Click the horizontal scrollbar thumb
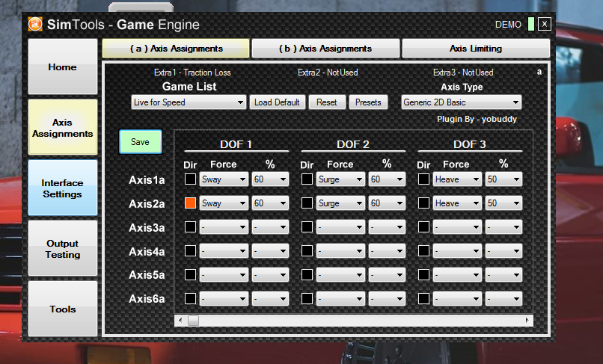 193,320
